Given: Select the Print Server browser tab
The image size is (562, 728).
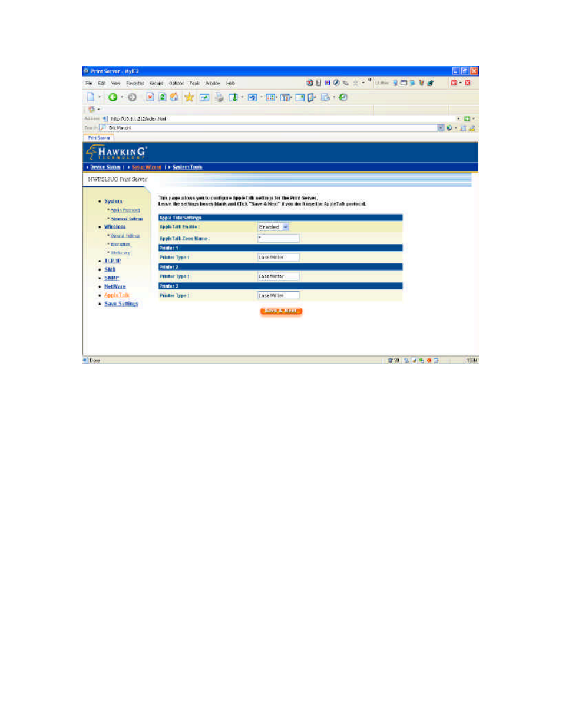Looking at the screenshot, I should 99,138.
